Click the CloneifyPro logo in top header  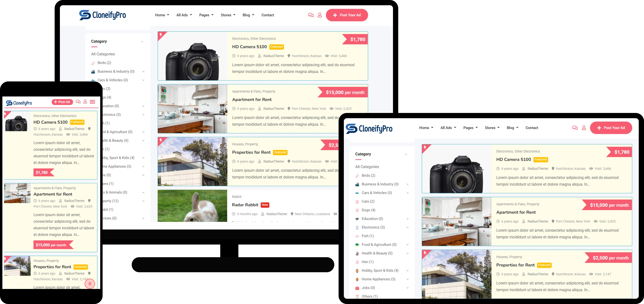[x=103, y=15]
